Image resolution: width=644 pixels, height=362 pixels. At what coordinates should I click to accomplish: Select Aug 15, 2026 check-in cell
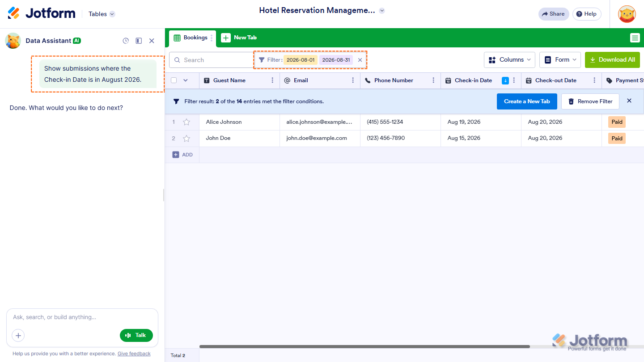coord(481,139)
